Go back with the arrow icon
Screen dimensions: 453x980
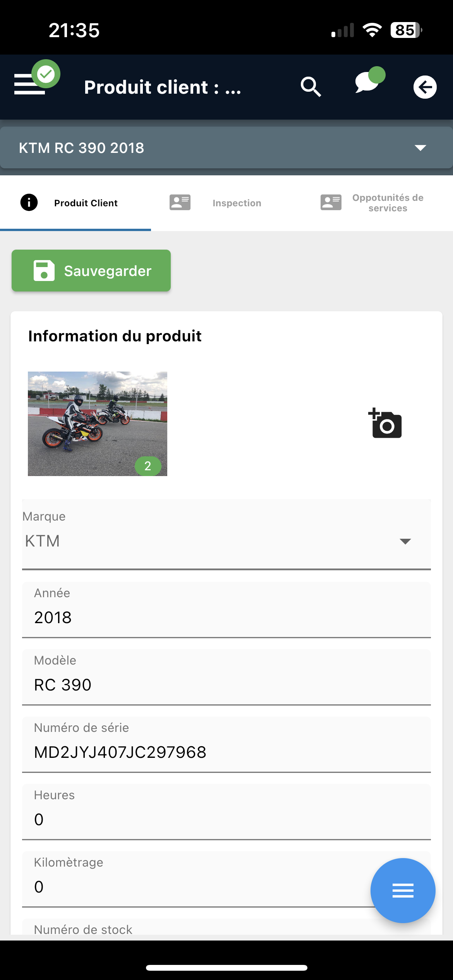[425, 87]
